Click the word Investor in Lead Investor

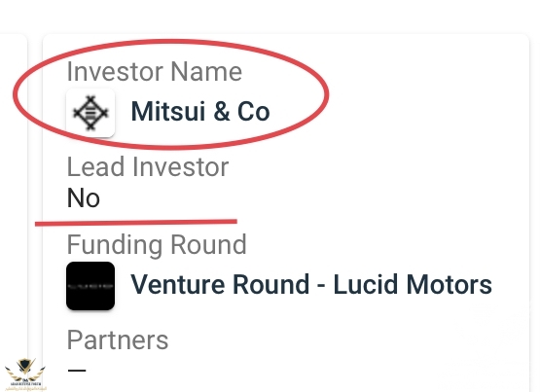pos(180,167)
